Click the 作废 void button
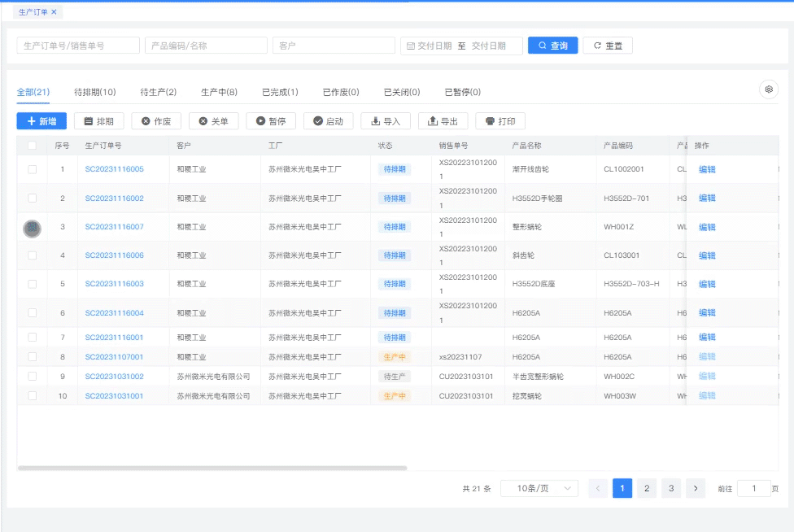Image resolution: width=794 pixels, height=532 pixels. point(156,121)
